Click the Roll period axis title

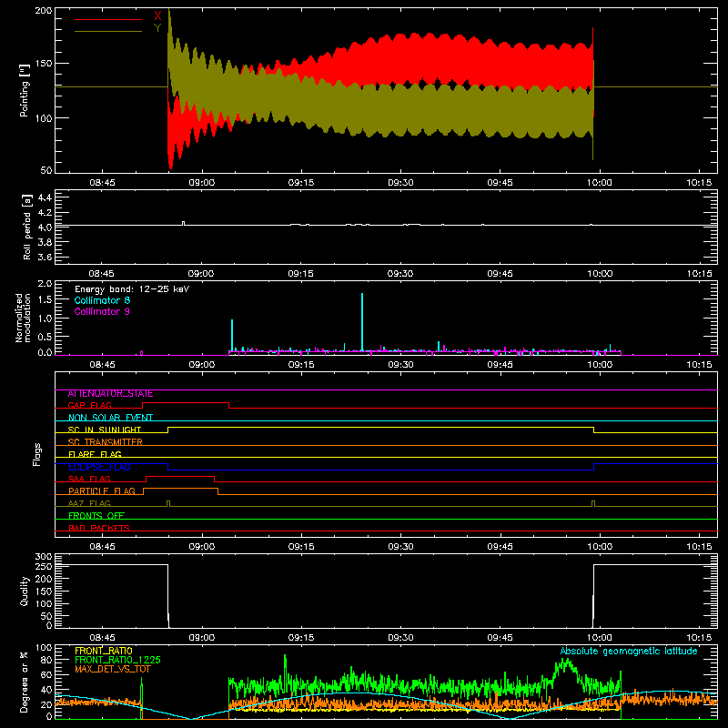click(26, 227)
